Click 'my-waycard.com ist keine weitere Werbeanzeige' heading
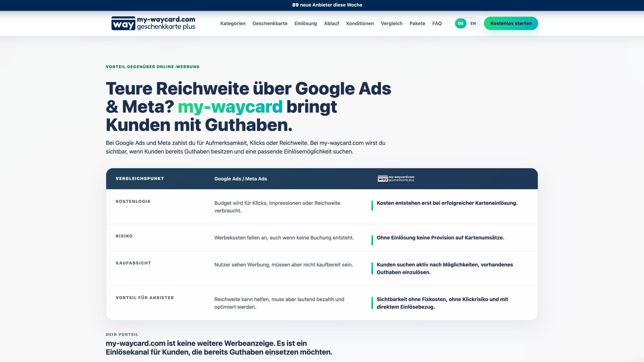 pyautogui.click(x=219, y=348)
